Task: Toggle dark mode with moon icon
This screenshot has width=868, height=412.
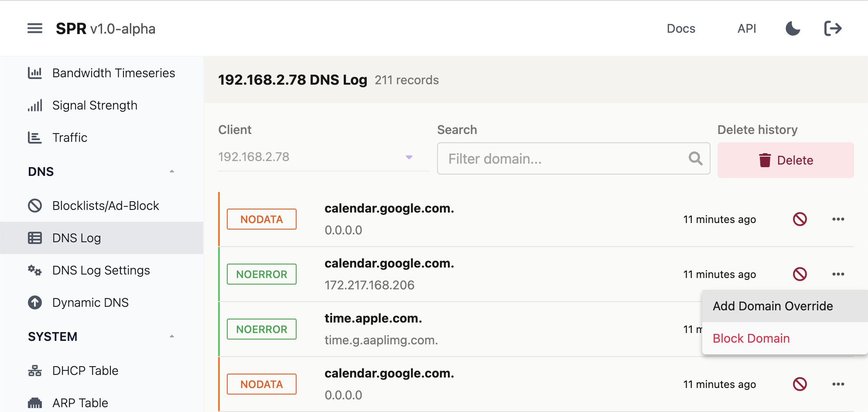Action: pos(793,29)
